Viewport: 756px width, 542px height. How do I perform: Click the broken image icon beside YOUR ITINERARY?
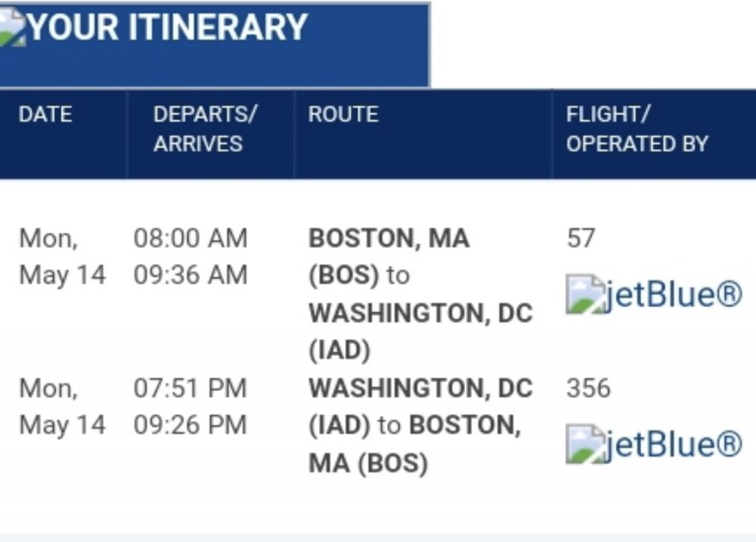12,28
